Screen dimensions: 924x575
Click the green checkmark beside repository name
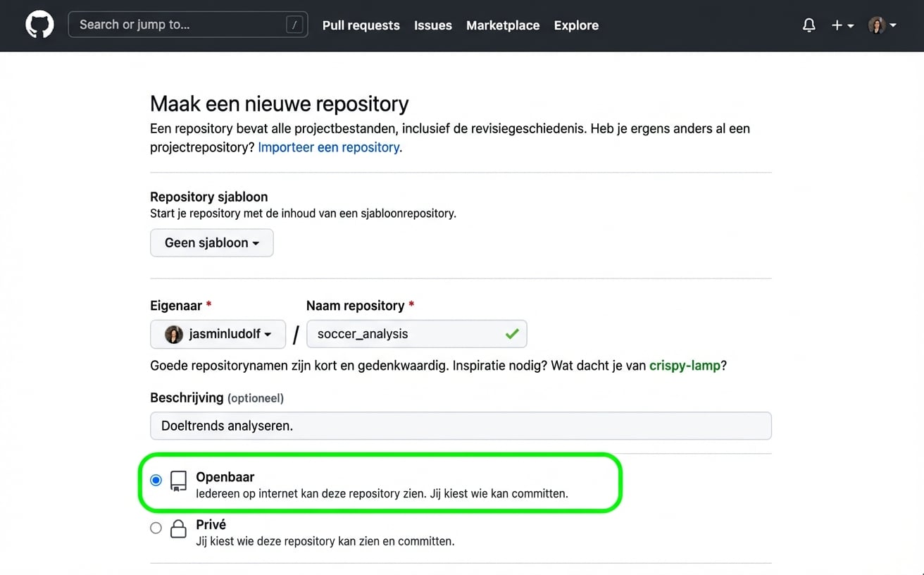tap(513, 333)
